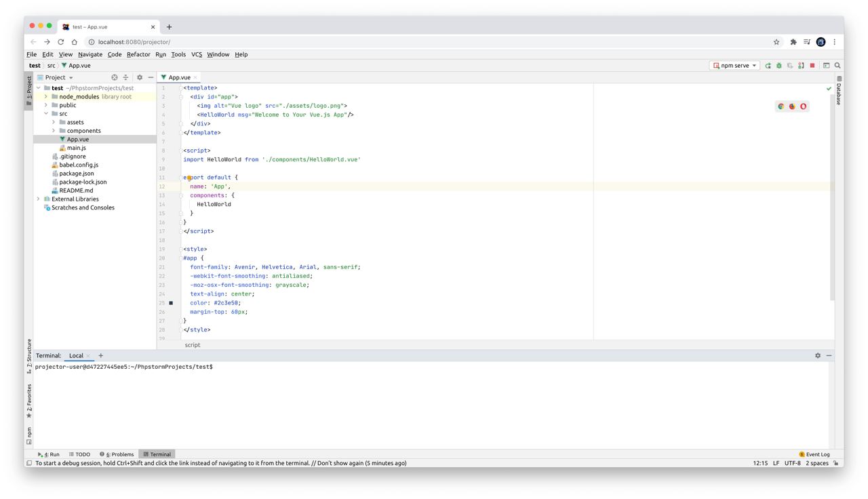Image resolution: width=868 pixels, height=499 pixels.
Task: Change UTF-8 file encoding in status bar
Action: 793,463
